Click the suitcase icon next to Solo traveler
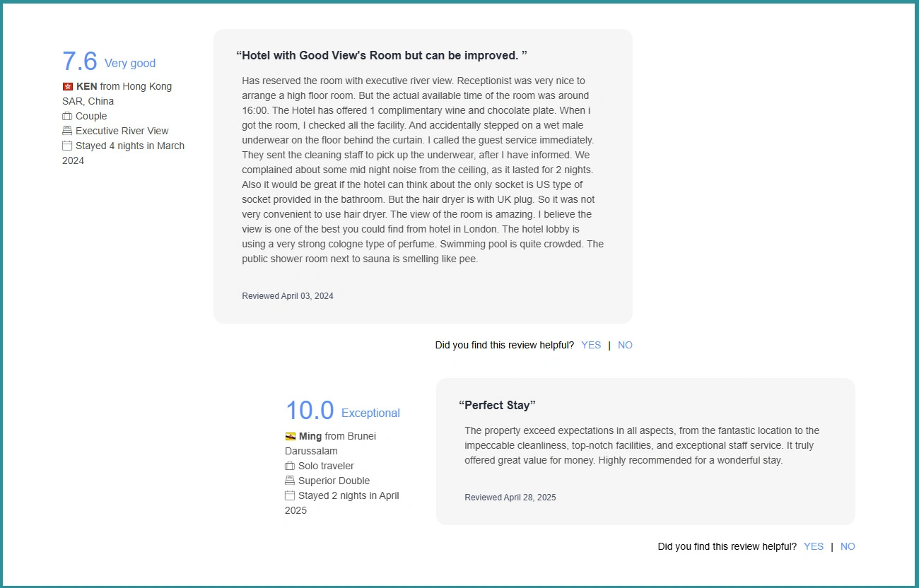The image size is (919, 588). (290, 466)
